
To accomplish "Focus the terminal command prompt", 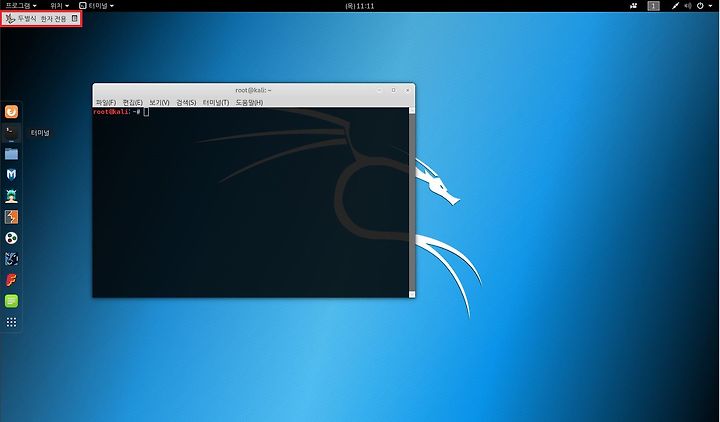I will tap(146, 112).
